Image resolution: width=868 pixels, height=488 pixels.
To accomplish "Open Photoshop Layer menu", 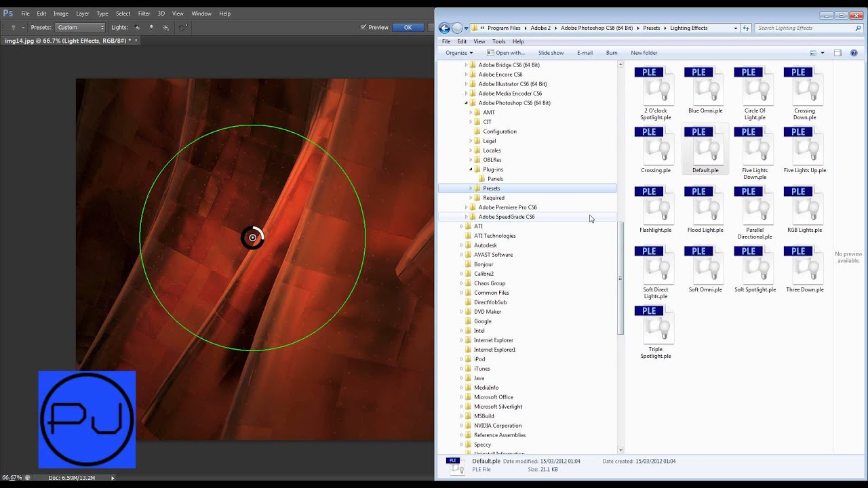I will coord(83,14).
